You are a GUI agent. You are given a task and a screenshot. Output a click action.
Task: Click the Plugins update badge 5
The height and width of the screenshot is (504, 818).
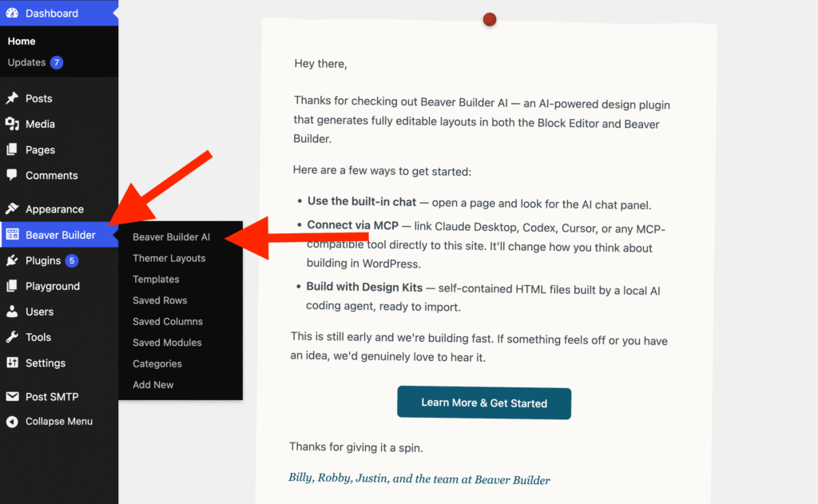click(71, 260)
